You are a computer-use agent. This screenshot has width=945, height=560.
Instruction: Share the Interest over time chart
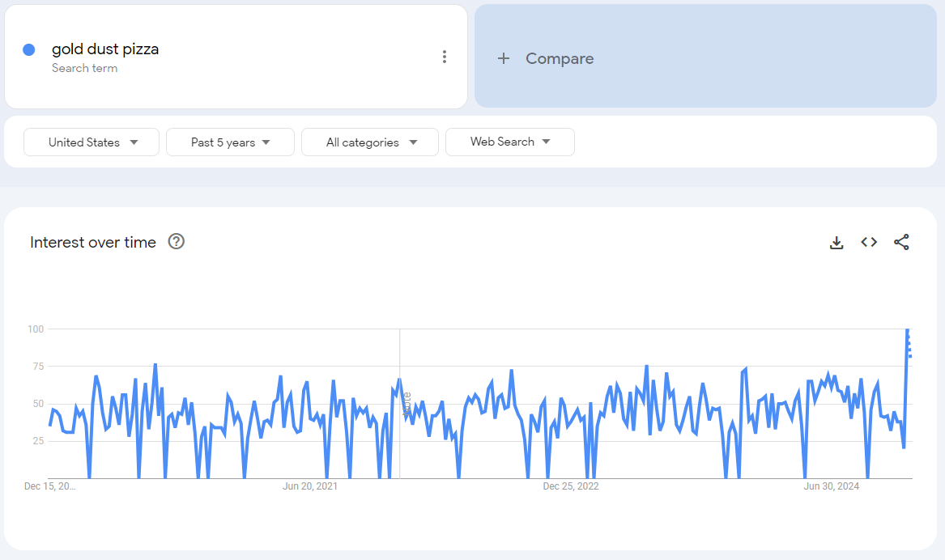(x=901, y=242)
